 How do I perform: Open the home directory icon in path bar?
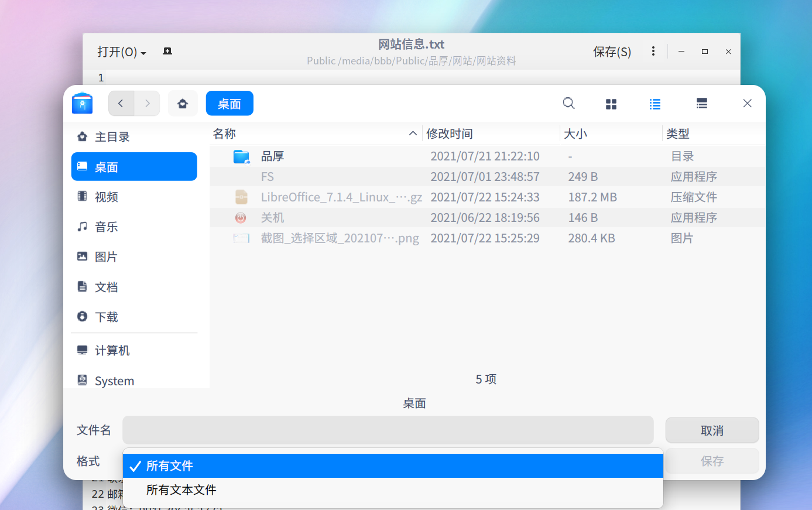pos(183,104)
